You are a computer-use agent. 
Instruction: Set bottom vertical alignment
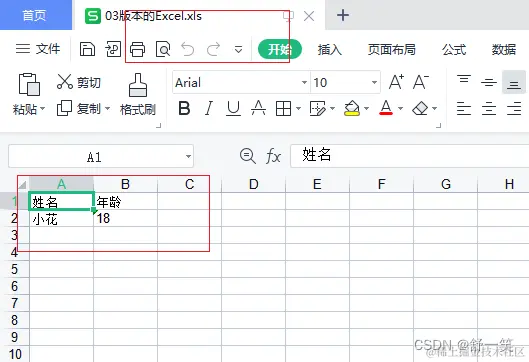click(514, 82)
